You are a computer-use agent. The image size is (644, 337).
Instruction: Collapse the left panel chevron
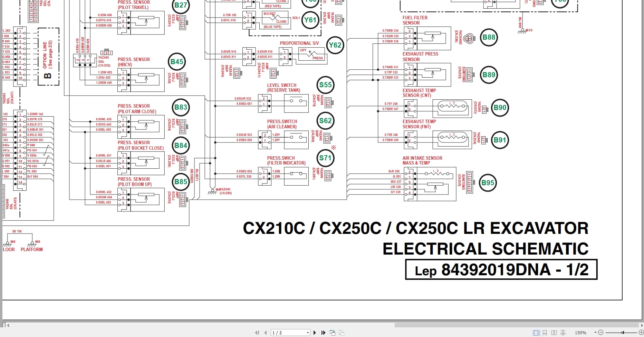(8, 325)
